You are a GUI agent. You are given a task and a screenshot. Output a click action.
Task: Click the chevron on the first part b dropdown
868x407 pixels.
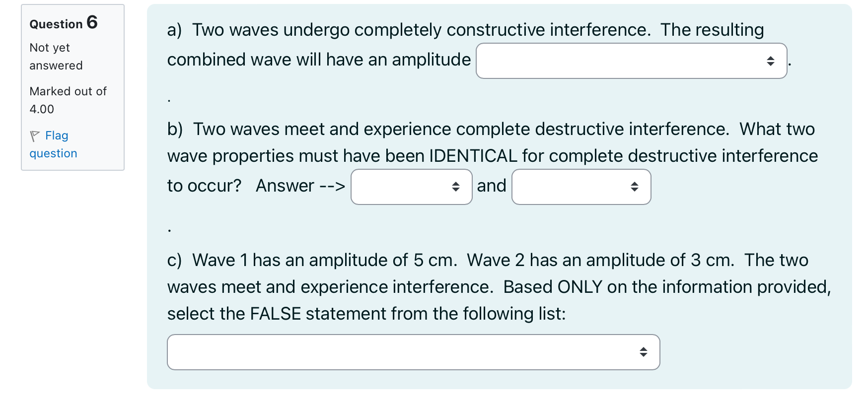(x=456, y=187)
